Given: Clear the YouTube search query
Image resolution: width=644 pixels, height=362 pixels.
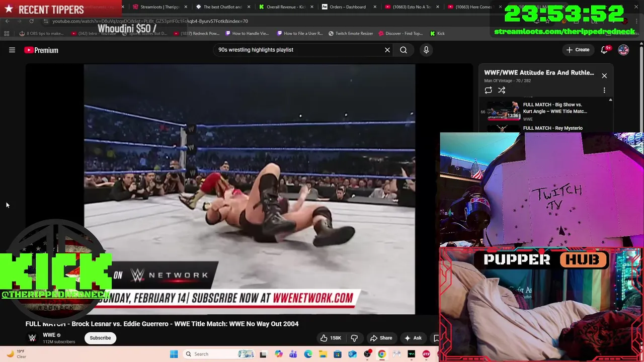Looking at the screenshot, I should pos(387,50).
